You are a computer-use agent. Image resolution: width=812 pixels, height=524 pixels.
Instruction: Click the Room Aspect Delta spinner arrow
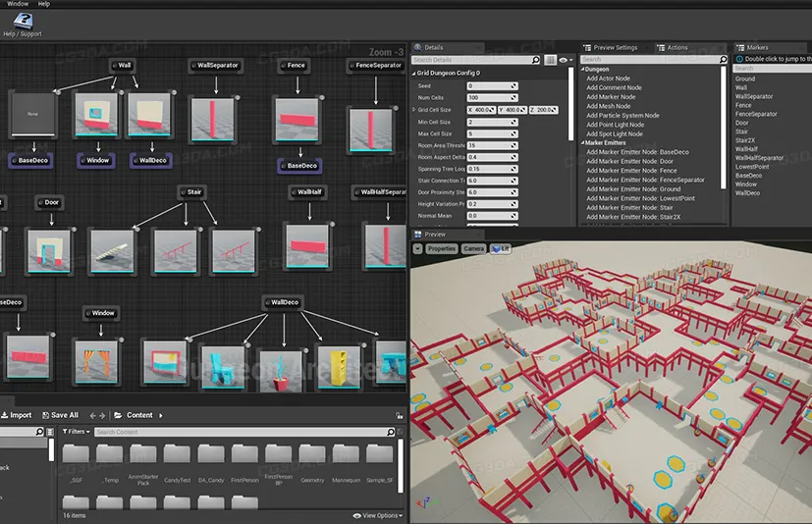514,157
